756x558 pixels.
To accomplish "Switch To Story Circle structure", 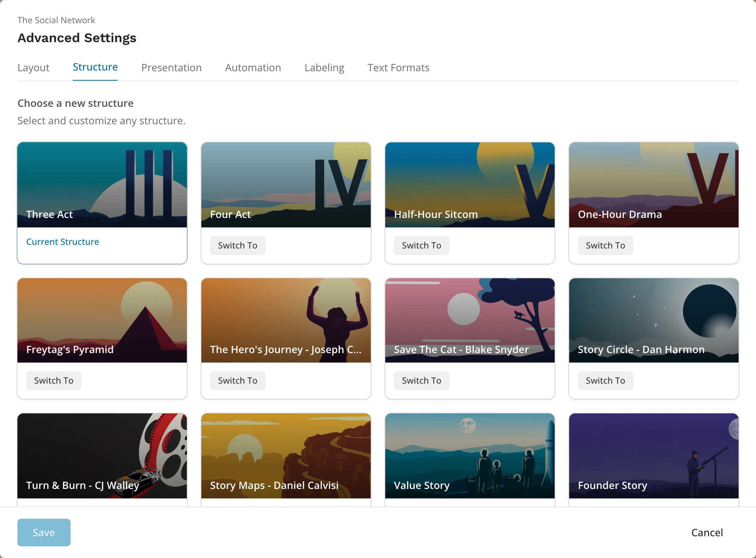I will (606, 381).
